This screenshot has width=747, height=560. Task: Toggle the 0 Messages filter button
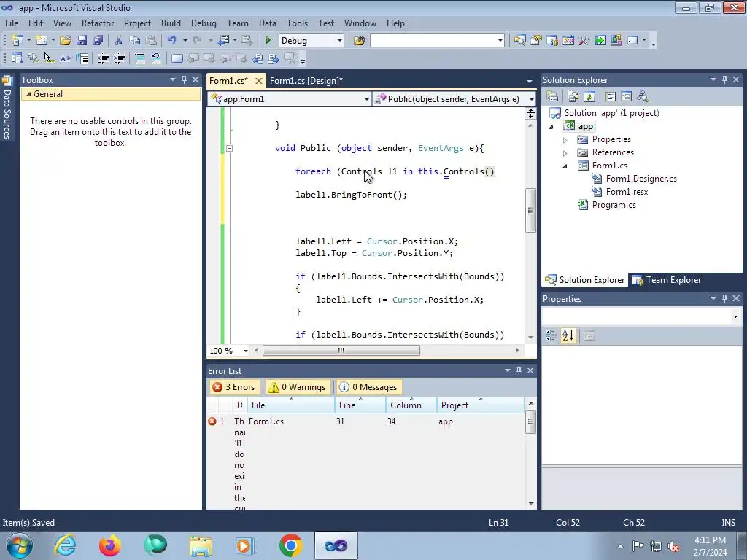coord(368,387)
